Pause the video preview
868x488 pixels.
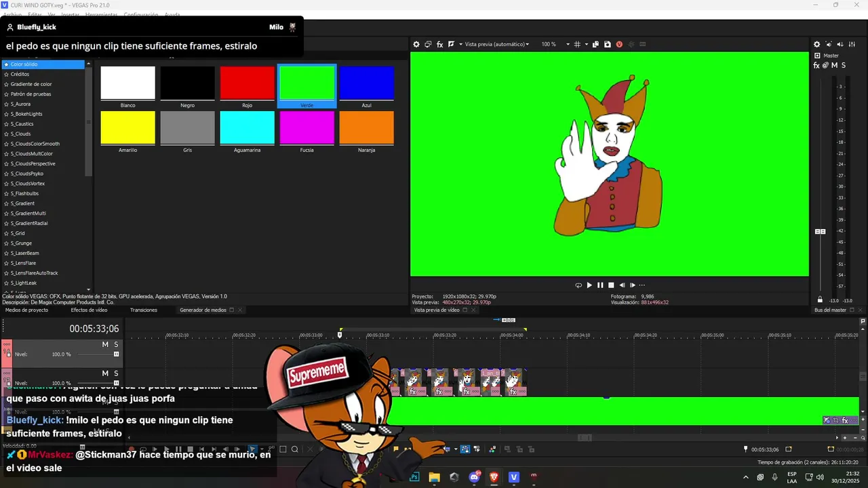pyautogui.click(x=600, y=285)
